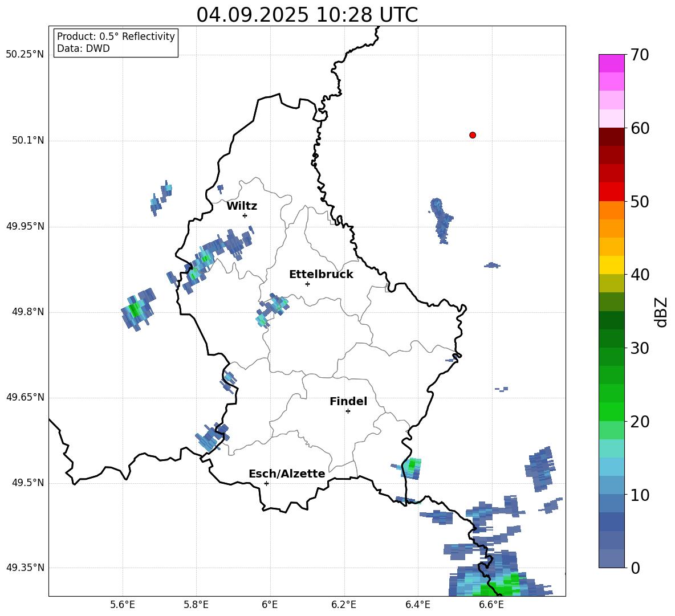
Task: Pick the dark maroon segment just below 60
Action: click(612, 137)
